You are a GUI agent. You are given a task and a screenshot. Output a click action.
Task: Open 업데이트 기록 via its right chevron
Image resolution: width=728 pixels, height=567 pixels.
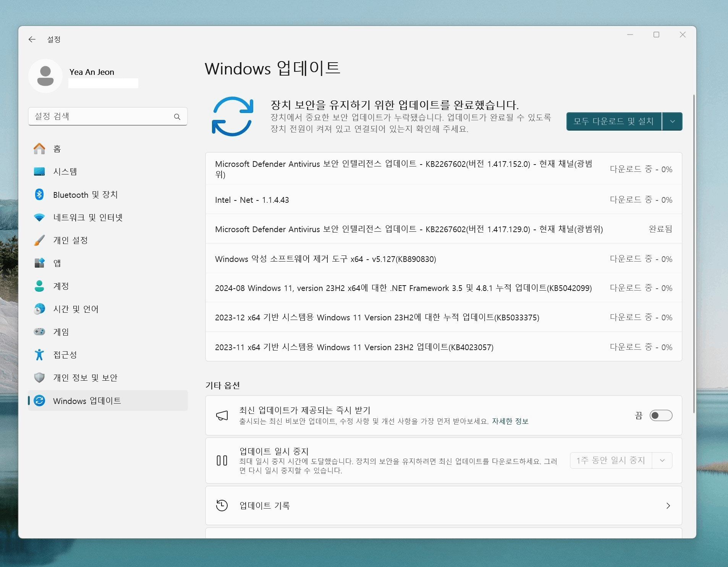click(x=668, y=506)
